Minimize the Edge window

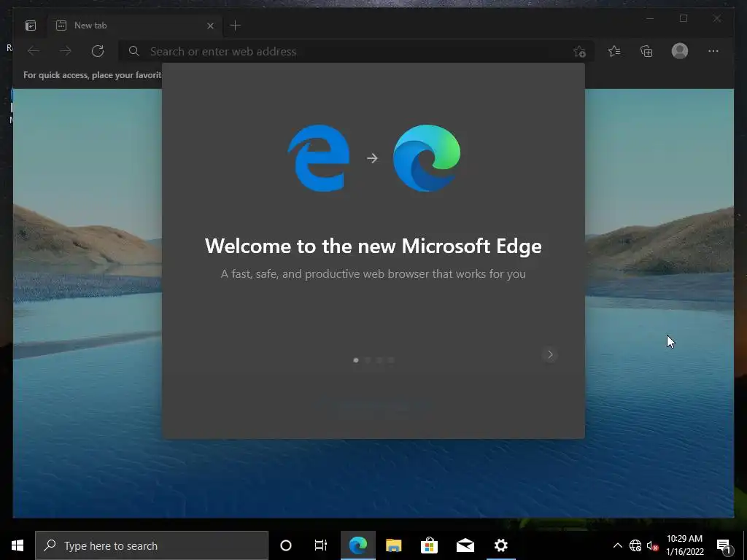(x=650, y=18)
